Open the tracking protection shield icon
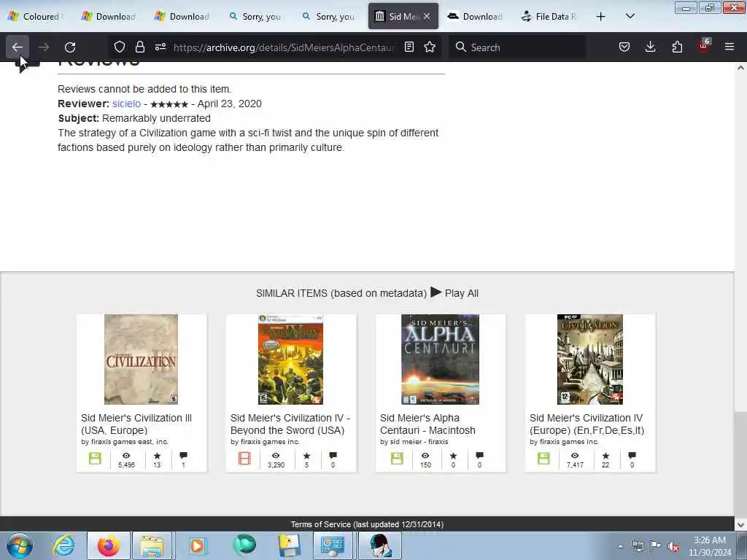The width and height of the screenshot is (747, 560). (x=120, y=47)
